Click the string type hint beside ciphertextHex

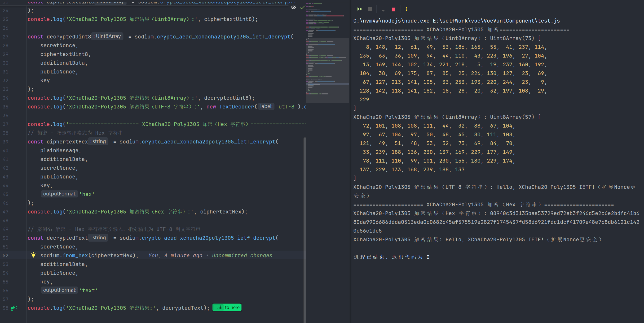pos(98,141)
